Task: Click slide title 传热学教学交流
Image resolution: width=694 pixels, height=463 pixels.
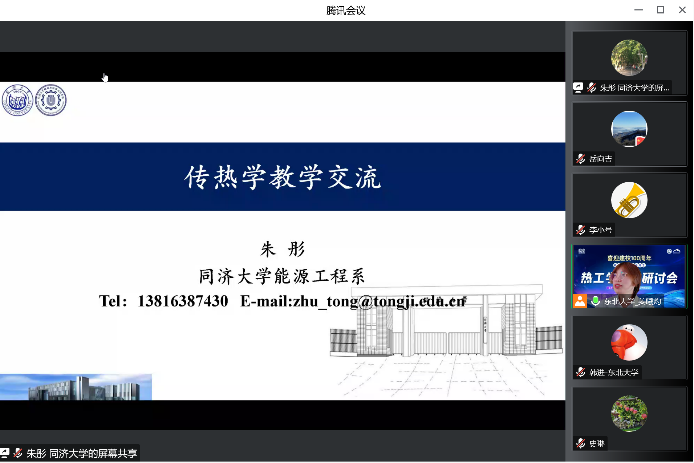Action: [x=282, y=177]
